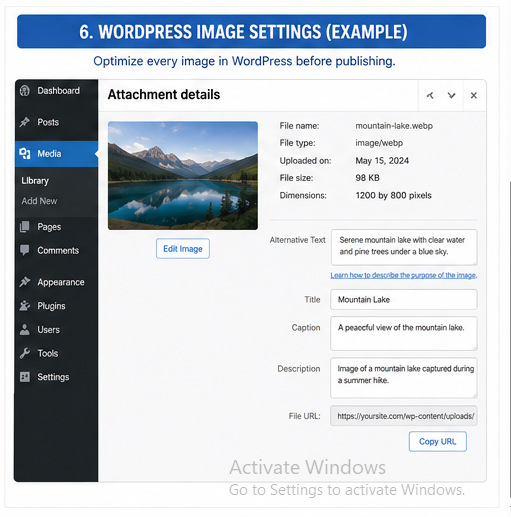511x517 pixels.
Task: Open the Comments menu item
Action: [57, 250]
